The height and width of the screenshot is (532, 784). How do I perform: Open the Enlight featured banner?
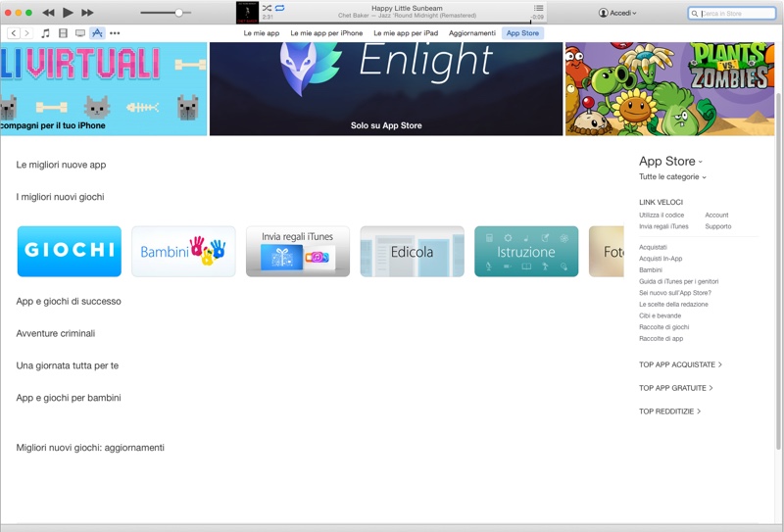[386, 88]
